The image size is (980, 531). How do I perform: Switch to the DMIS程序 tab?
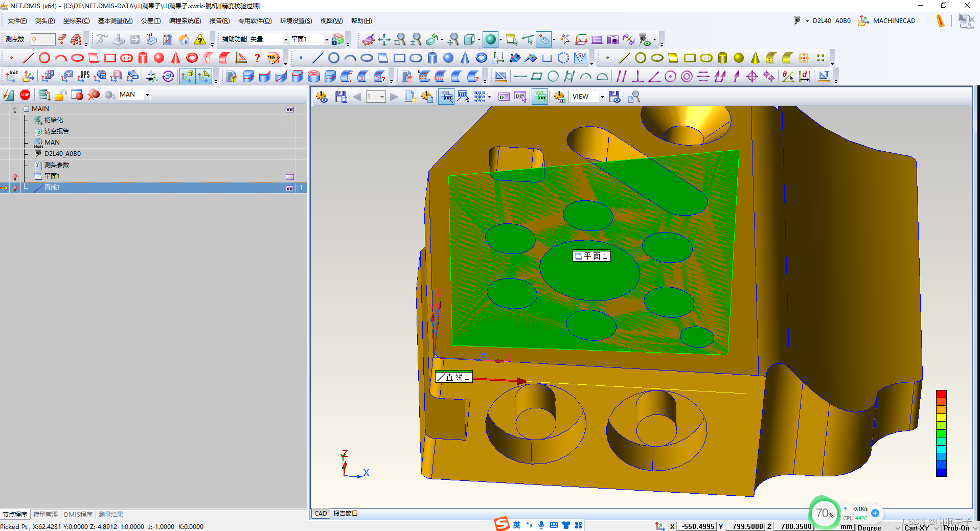pos(78,515)
